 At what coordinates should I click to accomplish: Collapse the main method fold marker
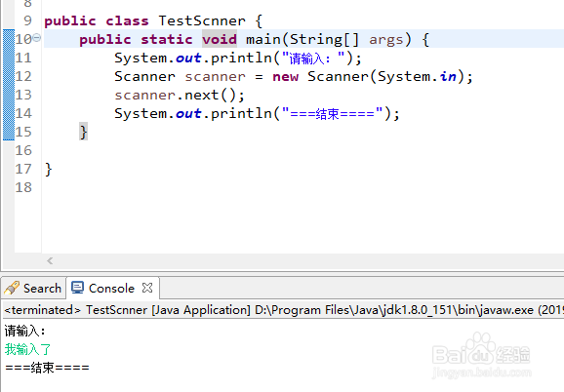pos(37,37)
